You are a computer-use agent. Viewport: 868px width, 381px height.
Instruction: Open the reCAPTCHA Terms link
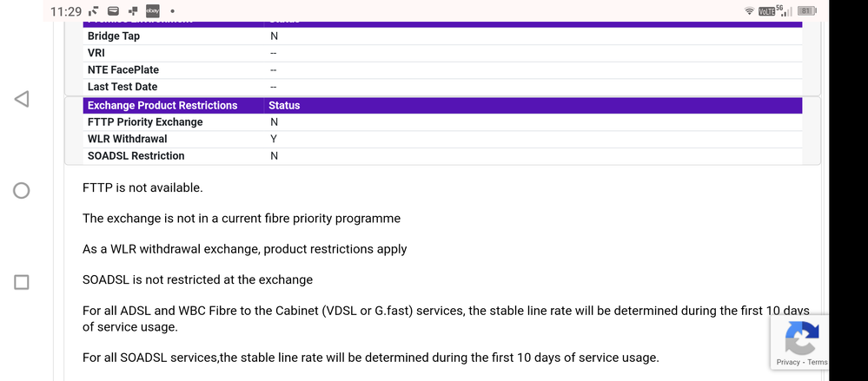coord(818,362)
